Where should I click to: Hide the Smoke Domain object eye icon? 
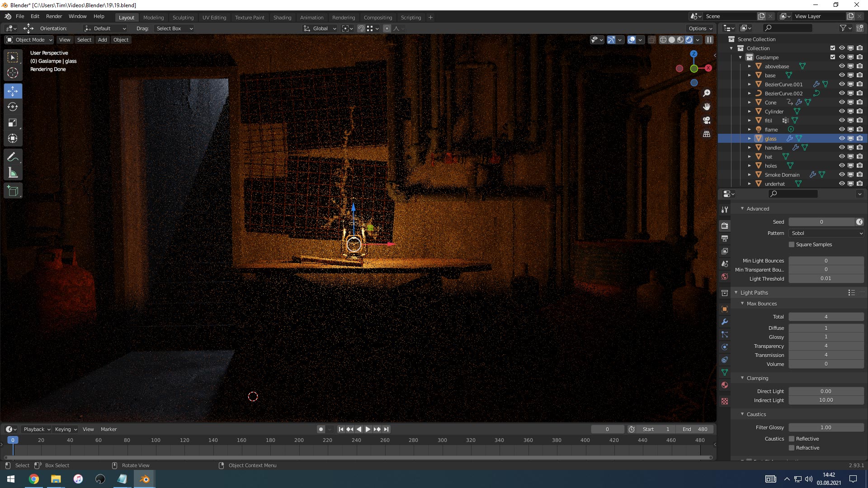point(842,175)
